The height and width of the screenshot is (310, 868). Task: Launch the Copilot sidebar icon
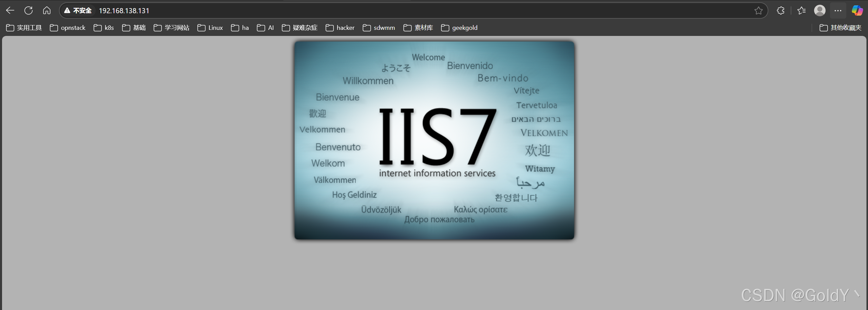tap(857, 11)
